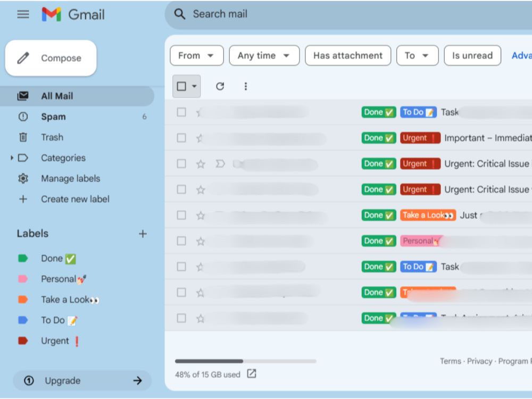The width and height of the screenshot is (532, 399).
Task: Open the To filter dropdown
Action: click(x=417, y=55)
